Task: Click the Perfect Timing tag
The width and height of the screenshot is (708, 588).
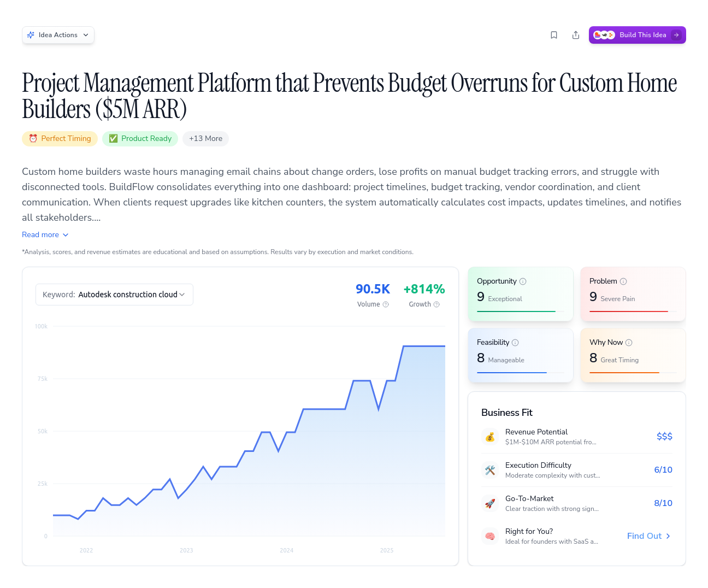Action: pos(60,139)
